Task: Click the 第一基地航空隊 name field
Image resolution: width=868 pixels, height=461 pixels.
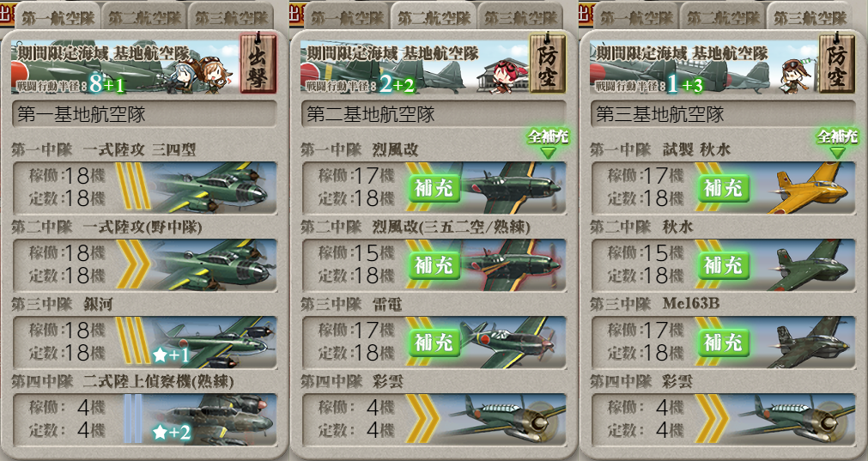Action: (x=144, y=114)
